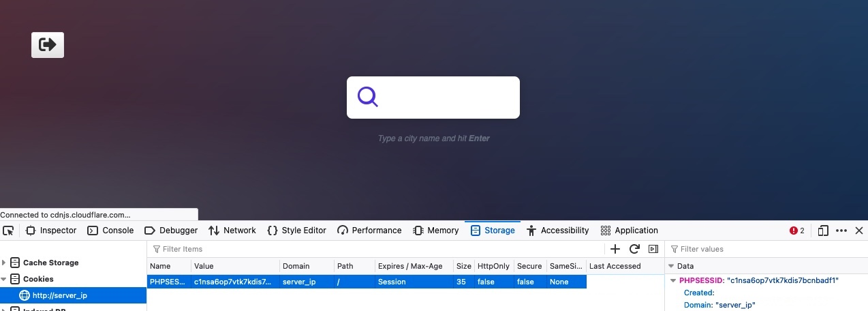Screen dimensions: 868x311
Task: Click the Filter Items input field
Action: (x=375, y=249)
